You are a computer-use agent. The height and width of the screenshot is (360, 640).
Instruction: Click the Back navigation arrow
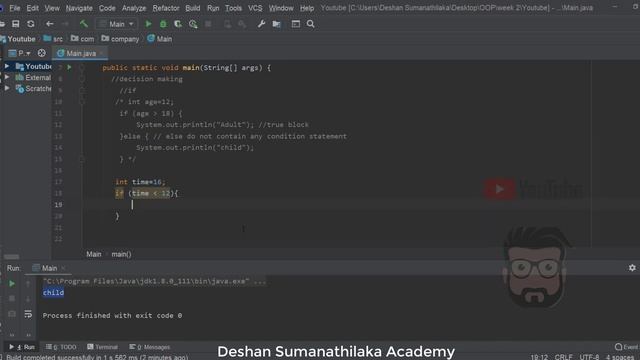49,24
